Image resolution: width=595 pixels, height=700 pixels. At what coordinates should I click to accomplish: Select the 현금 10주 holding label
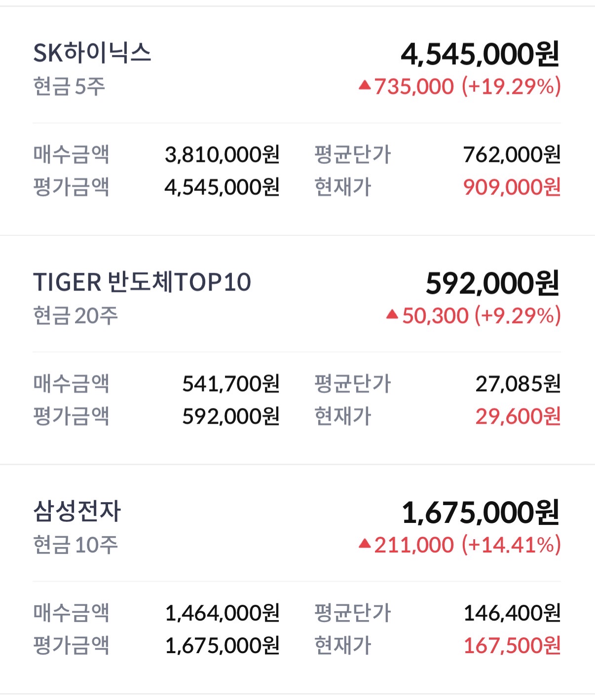coord(75,545)
